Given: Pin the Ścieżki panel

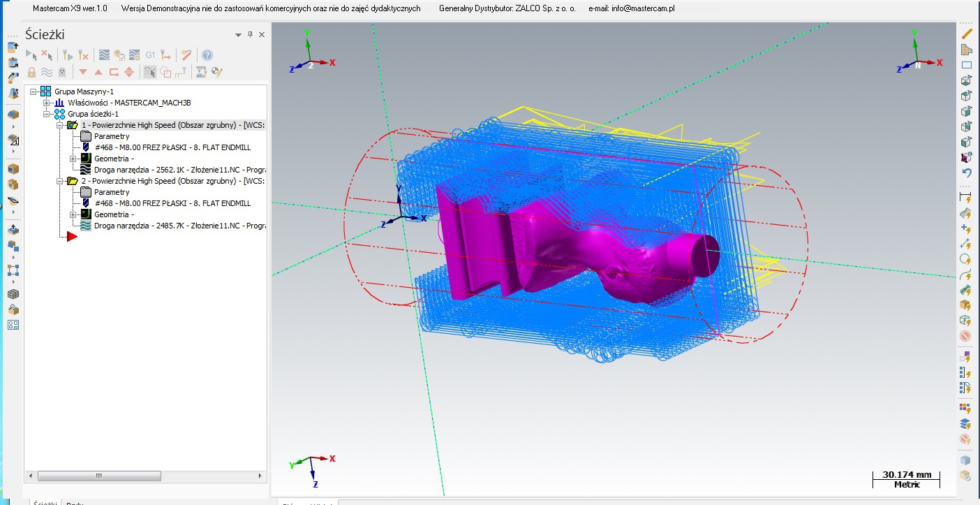Looking at the screenshot, I should click(x=251, y=34).
